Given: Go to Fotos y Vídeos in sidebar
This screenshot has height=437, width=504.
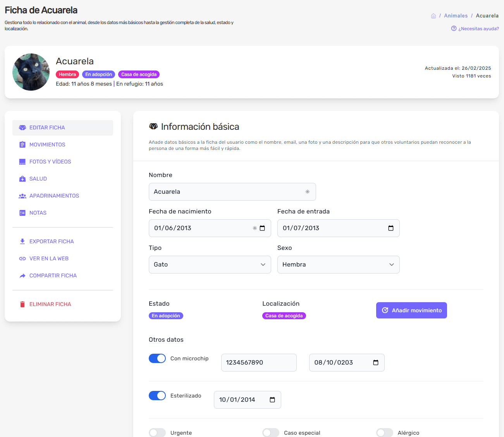Looking at the screenshot, I should coord(50,162).
